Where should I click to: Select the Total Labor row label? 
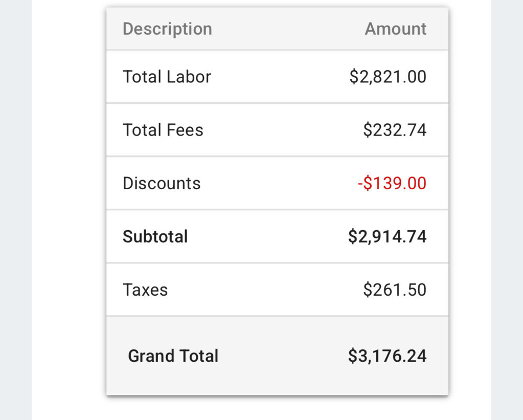pos(167,77)
